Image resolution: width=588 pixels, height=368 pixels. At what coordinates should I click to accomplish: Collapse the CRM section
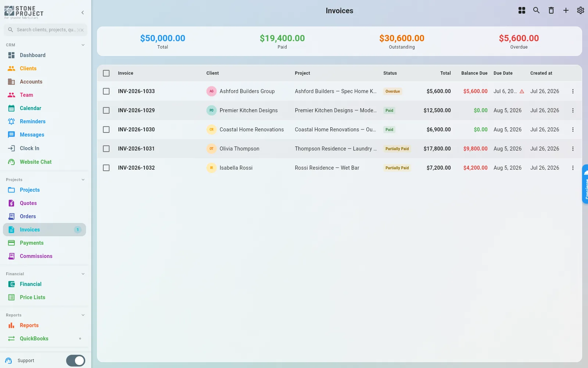83,45
